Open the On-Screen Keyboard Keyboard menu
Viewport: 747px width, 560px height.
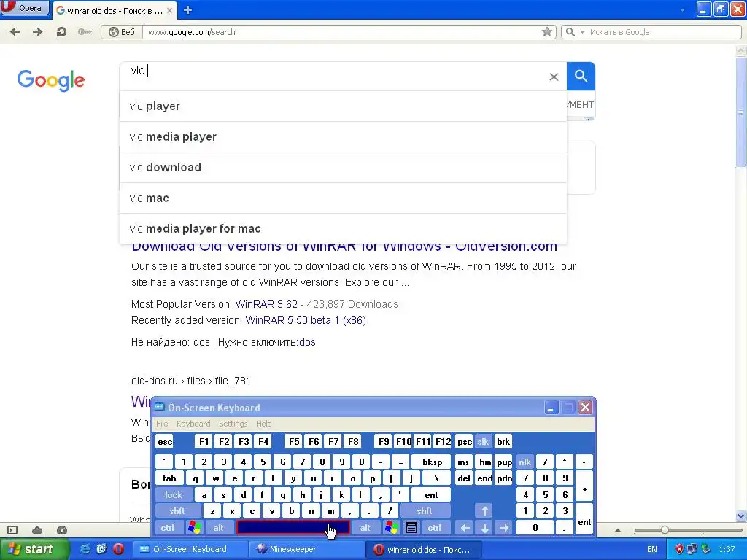193,424
